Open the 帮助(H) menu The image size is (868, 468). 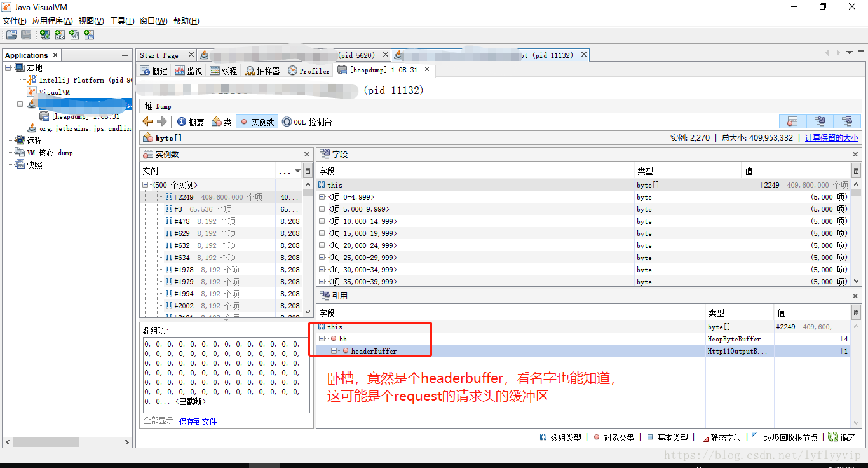[x=186, y=21]
